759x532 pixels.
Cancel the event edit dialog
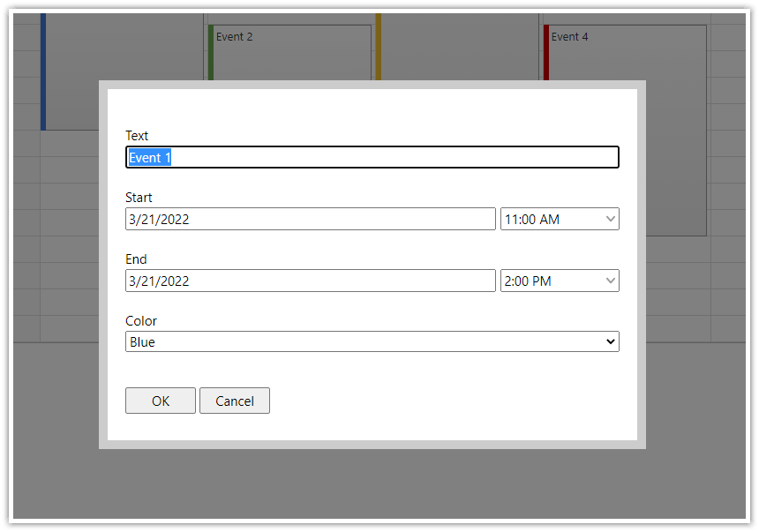click(x=234, y=400)
